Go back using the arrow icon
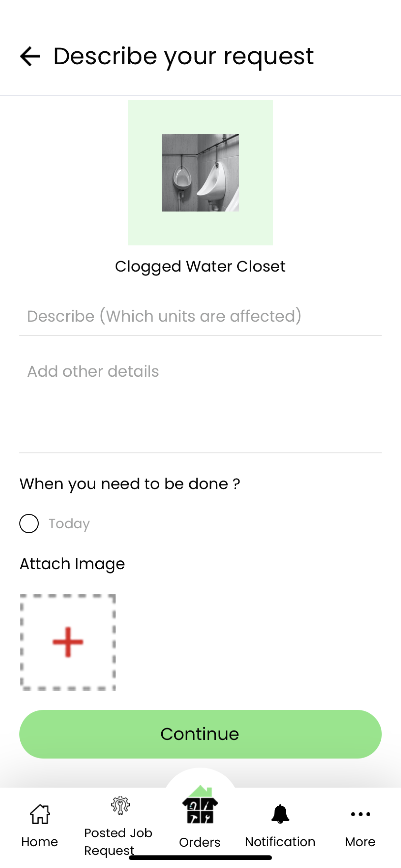401x868 pixels. (x=30, y=56)
